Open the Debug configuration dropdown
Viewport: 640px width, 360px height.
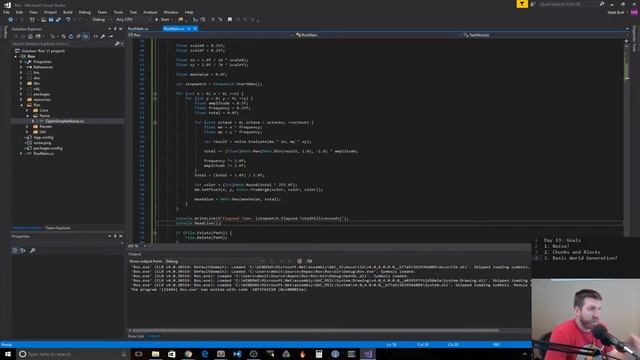tap(101, 20)
